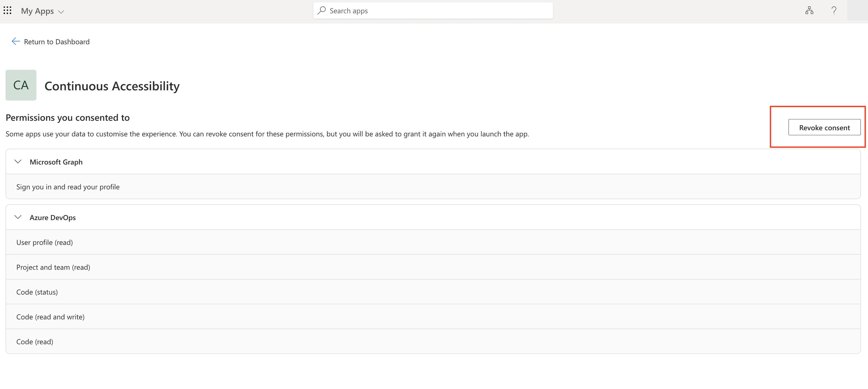Select Sign you in and read profile row
This screenshot has width=868, height=389.
point(68,187)
